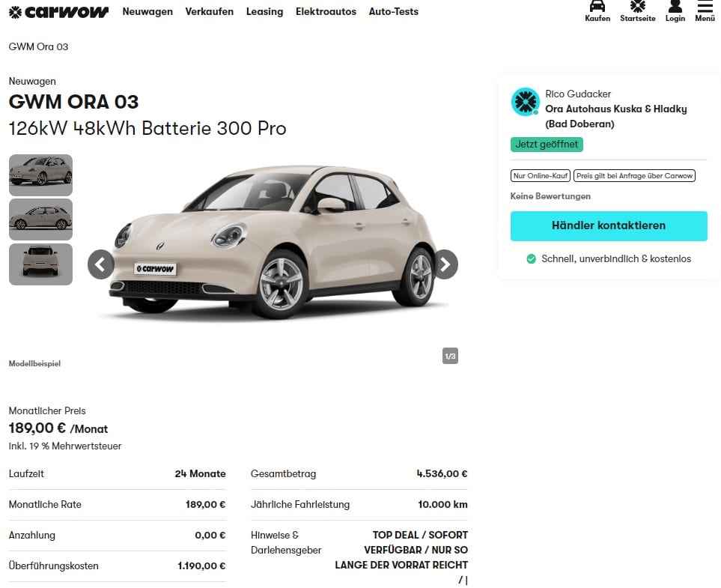Select the rear-view car thumbnail
Screen dimensions: 721x588
coord(41,264)
